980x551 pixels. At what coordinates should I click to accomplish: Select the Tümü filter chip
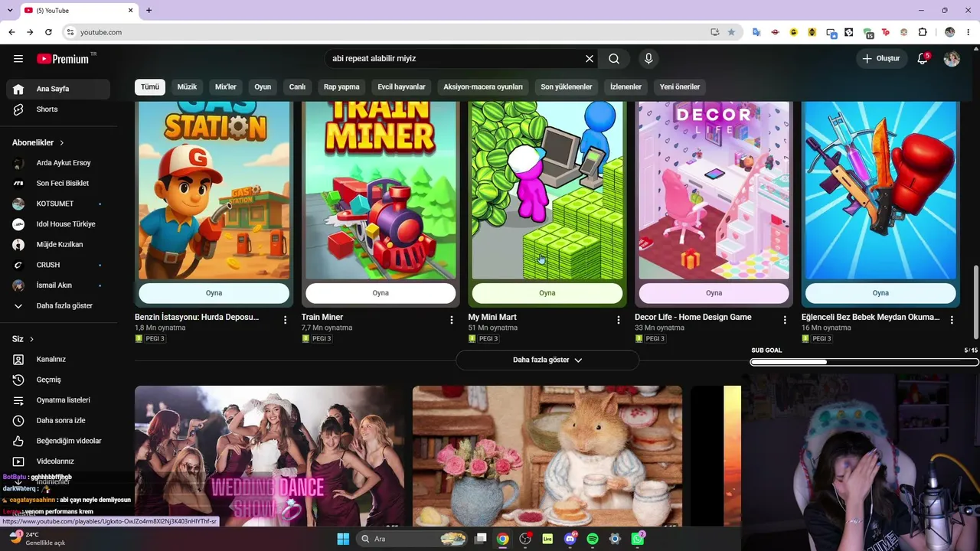[150, 86]
